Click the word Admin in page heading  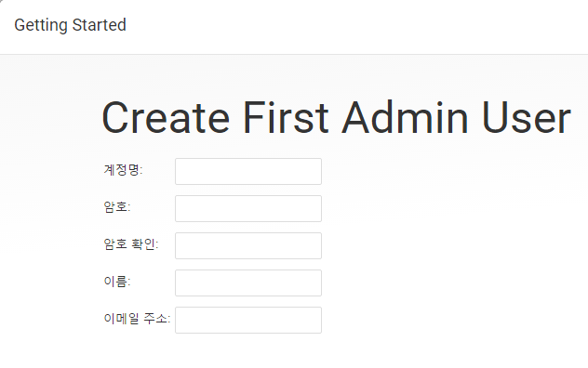405,117
